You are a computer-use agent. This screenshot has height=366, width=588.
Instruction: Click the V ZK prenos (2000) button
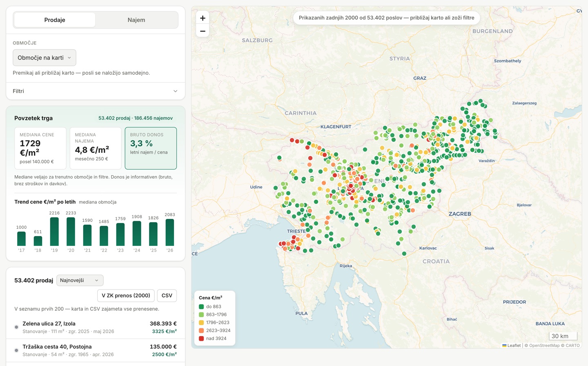click(x=126, y=295)
